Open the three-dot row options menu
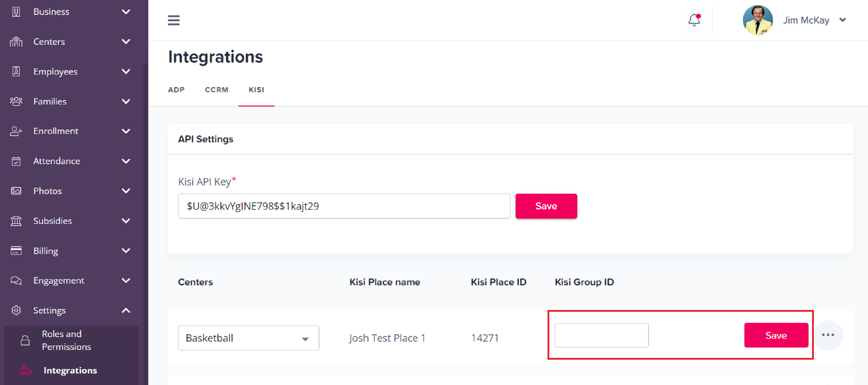The height and width of the screenshot is (385, 868). click(828, 335)
